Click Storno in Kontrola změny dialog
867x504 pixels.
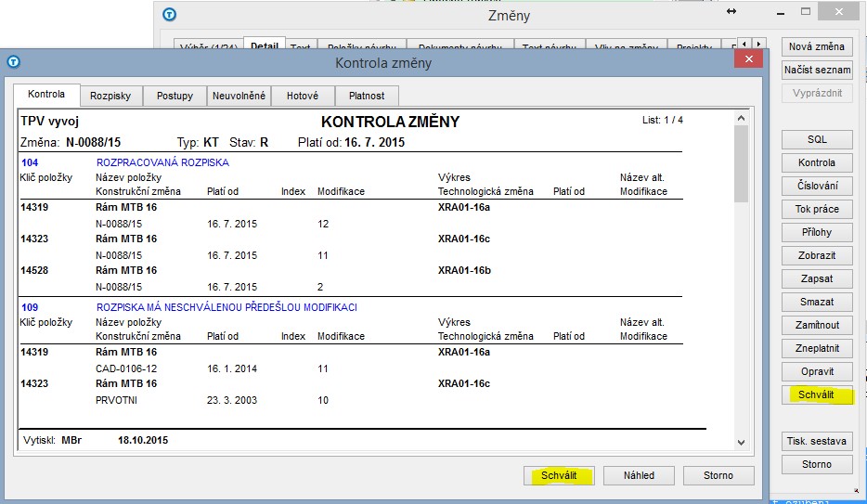coord(717,475)
